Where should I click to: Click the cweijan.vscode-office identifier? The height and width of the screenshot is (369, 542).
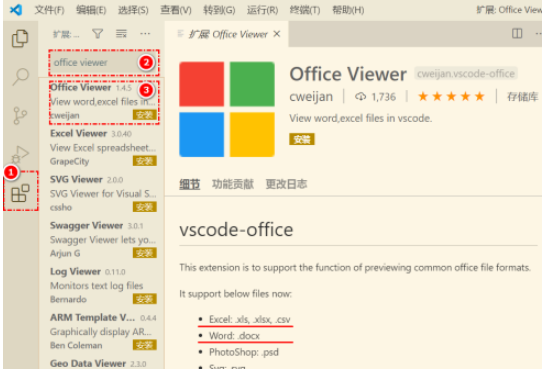click(466, 74)
